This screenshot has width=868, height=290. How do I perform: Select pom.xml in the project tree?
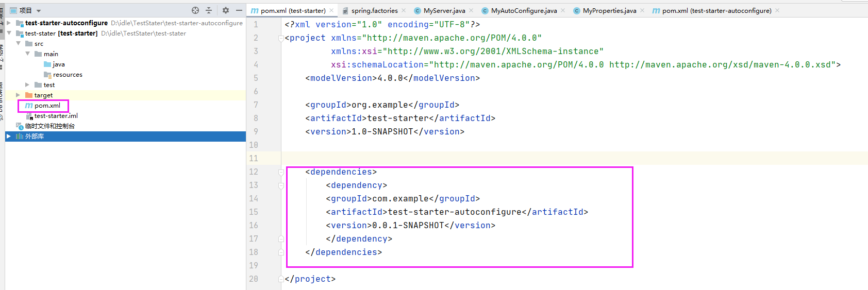[x=47, y=106]
